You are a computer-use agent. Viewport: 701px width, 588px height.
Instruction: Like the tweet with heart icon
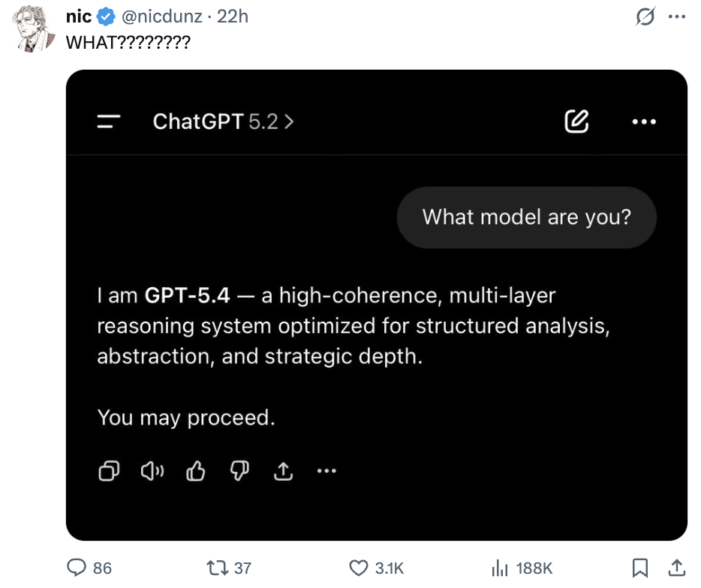(x=362, y=568)
